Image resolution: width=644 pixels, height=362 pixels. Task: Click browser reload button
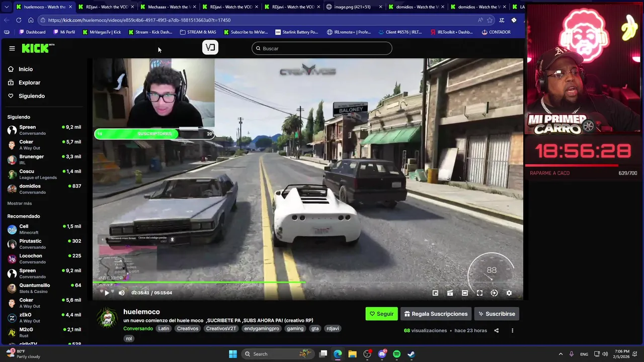point(19,20)
